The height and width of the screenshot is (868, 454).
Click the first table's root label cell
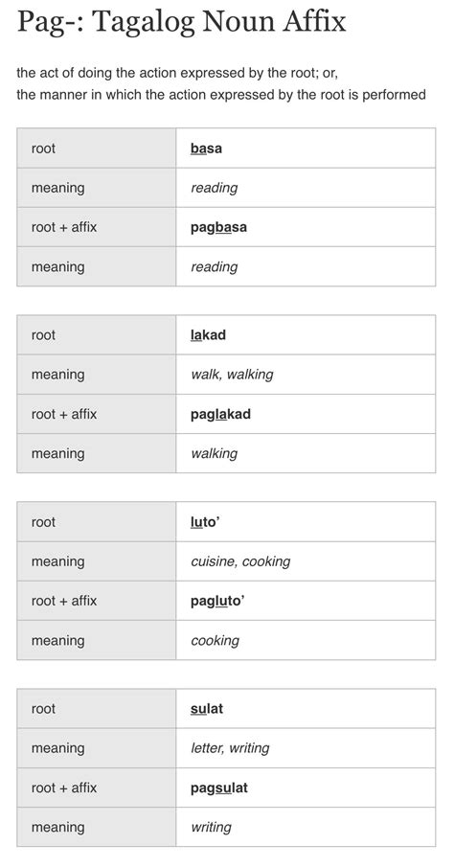pyautogui.click(x=97, y=148)
